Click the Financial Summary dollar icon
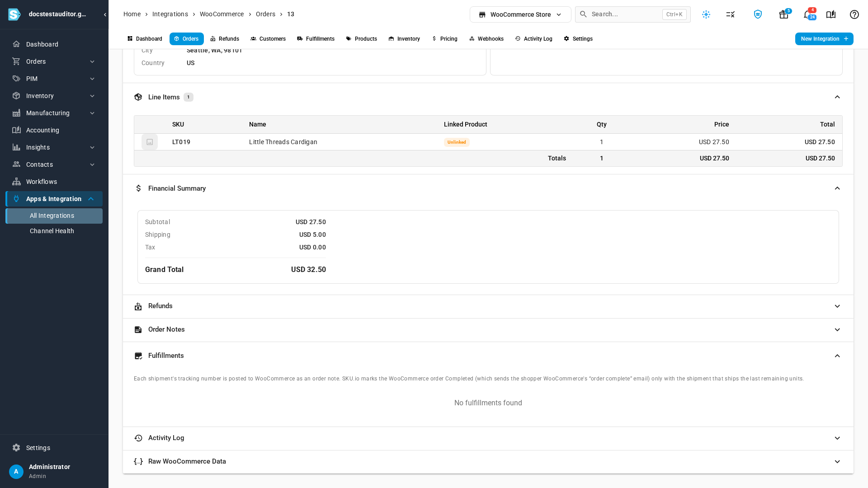 point(138,188)
